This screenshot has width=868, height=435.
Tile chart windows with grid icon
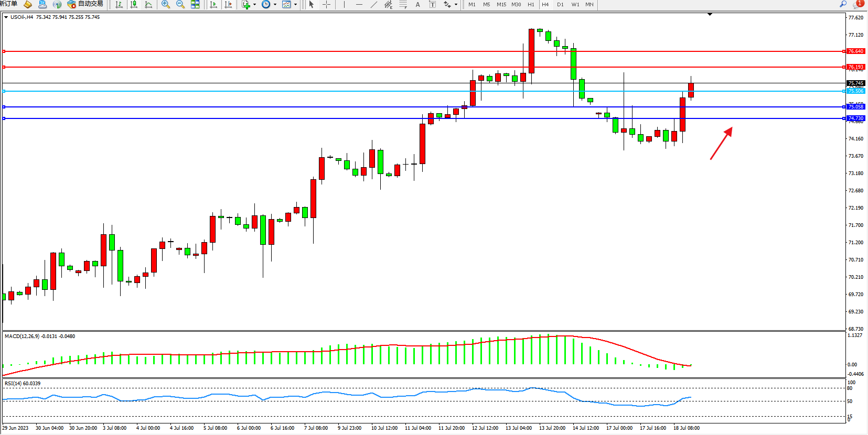pyautogui.click(x=195, y=4)
